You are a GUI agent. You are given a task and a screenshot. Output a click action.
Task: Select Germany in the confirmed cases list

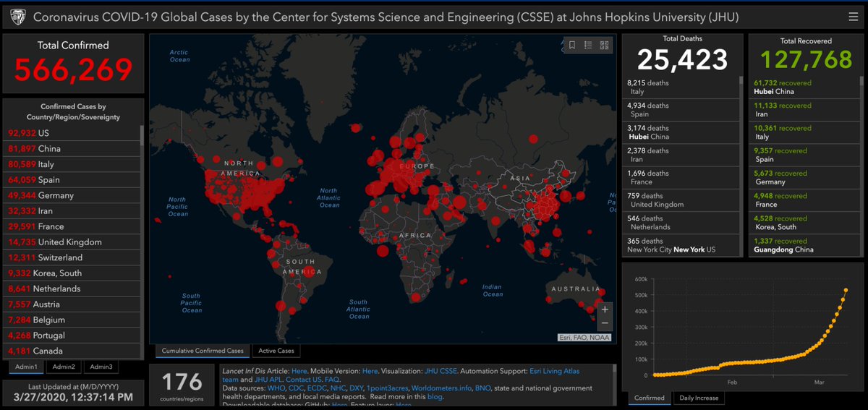pyautogui.click(x=72, y=195)
